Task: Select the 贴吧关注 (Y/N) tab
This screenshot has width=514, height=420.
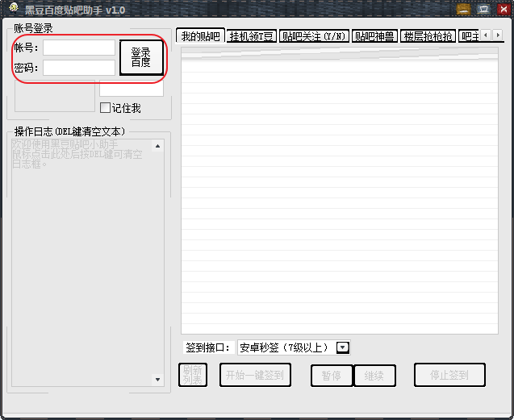Action: pos(314,36)
